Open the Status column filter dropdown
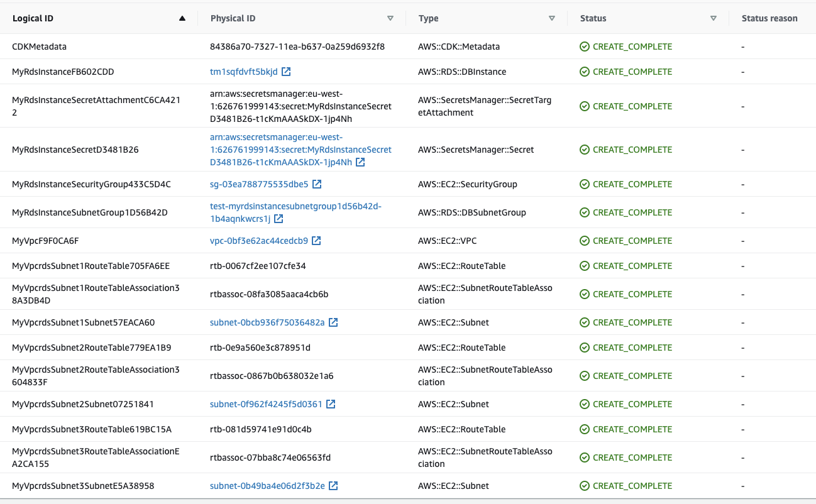This screenshot has height=504, width=816. coord(714,18)
